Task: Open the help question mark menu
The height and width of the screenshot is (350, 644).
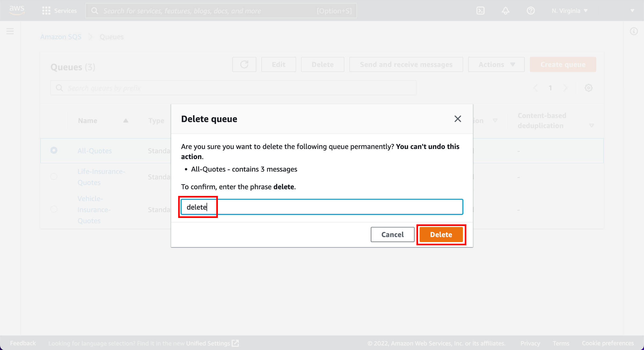Action: (530, 11)
